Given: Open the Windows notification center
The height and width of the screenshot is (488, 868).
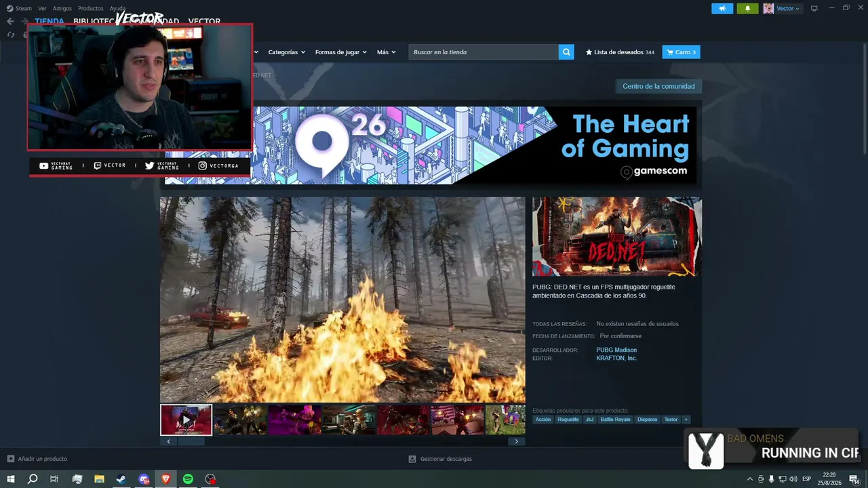Looking at the screenshot, I should pyautogui.click(x=854, y=479).
